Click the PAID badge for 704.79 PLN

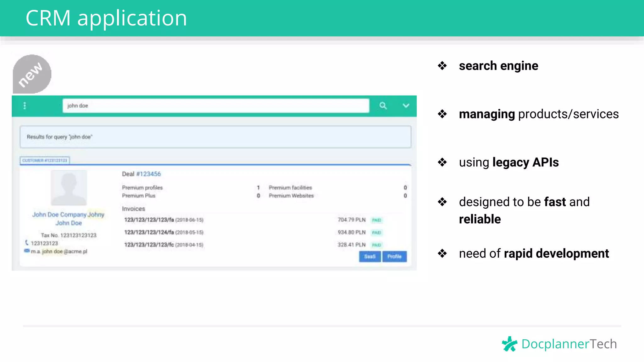click(x=376, y=220)
